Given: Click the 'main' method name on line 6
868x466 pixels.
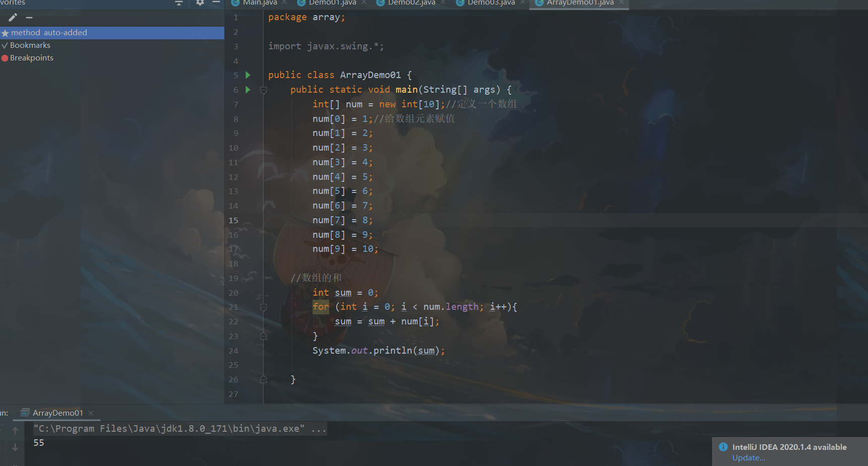Looking at the screenshot, I should pos(407,90).
